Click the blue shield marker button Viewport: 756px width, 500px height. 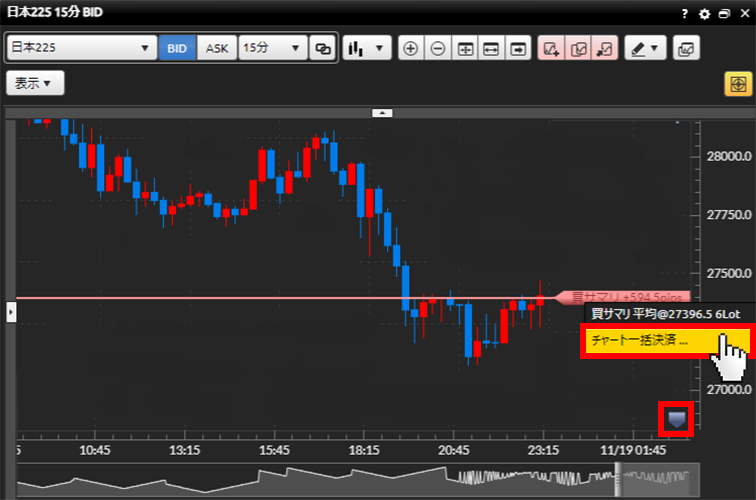pyautogui.click(x=676, y=419)
